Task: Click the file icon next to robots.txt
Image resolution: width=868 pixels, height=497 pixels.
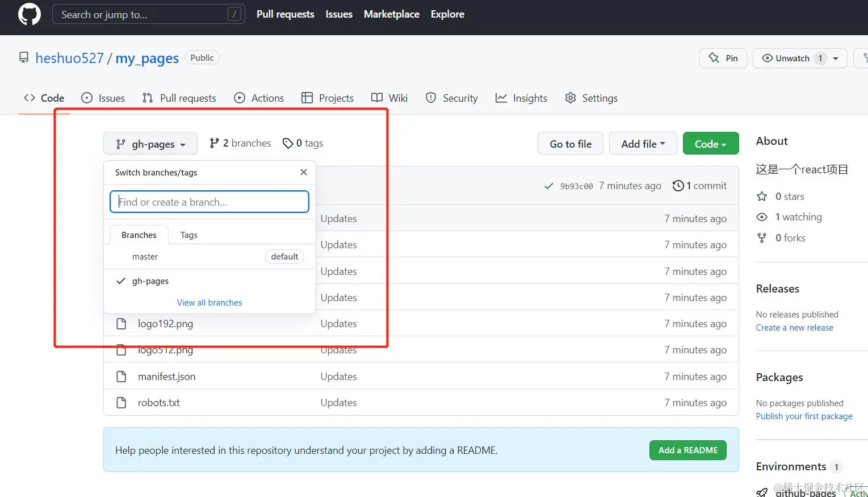Action: pyautogui.click(x=121, y=403)
